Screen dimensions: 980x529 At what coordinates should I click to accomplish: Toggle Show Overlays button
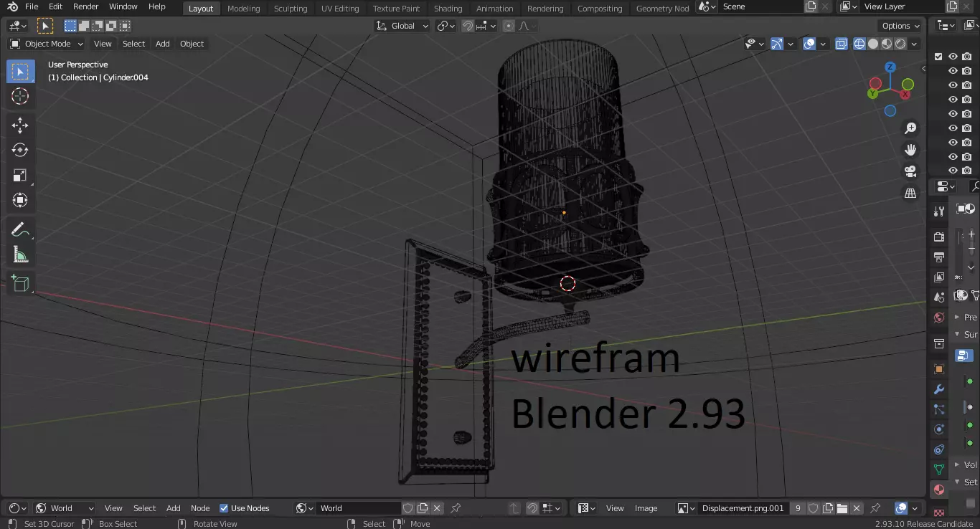click(809, 44)
